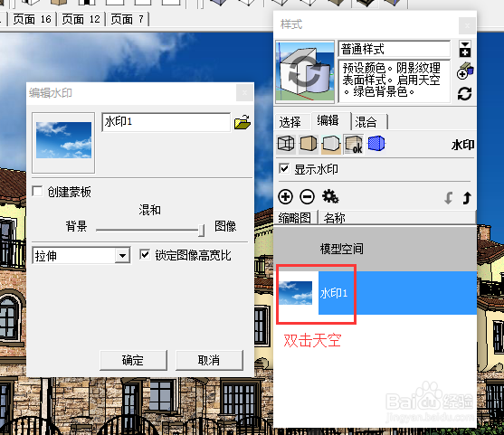The width and height of the screenshot is (504, 435).
Task: Open scene tab 页面 12
Action: pos(81,19)
